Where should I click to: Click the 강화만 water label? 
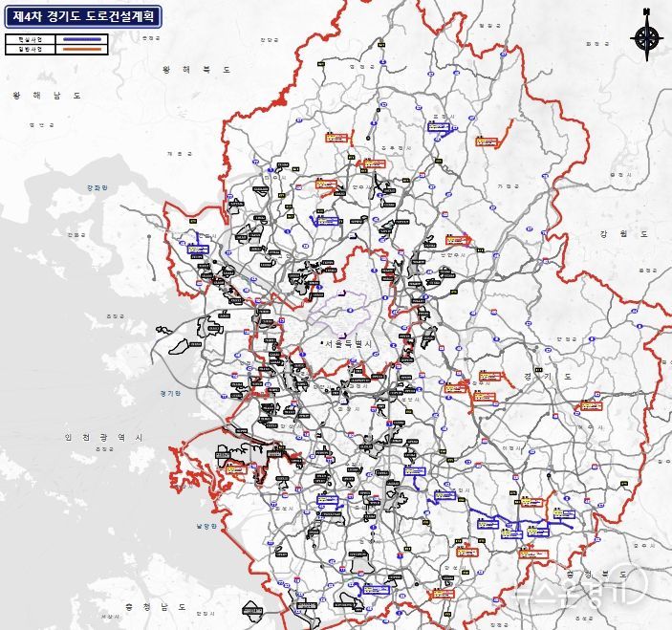(98, 188)
